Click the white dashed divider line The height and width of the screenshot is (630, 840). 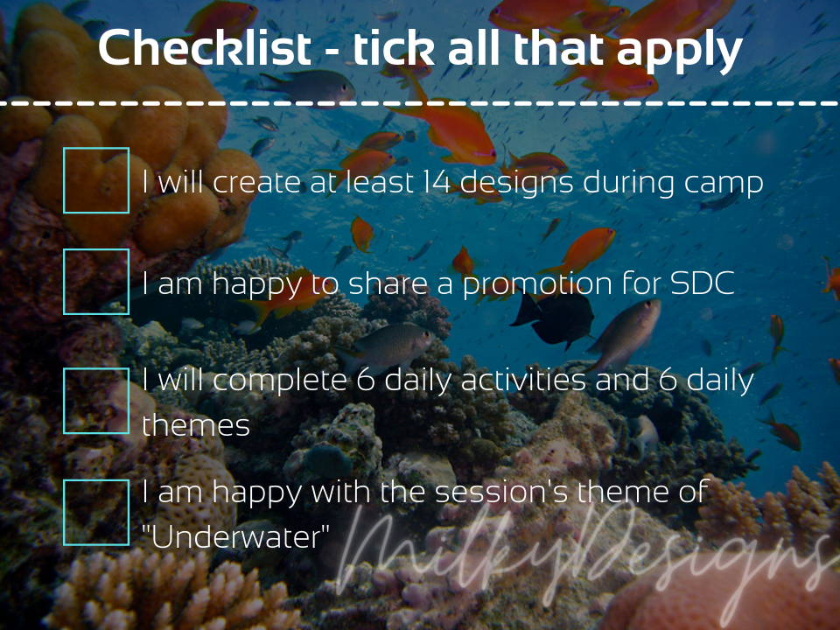420,102
